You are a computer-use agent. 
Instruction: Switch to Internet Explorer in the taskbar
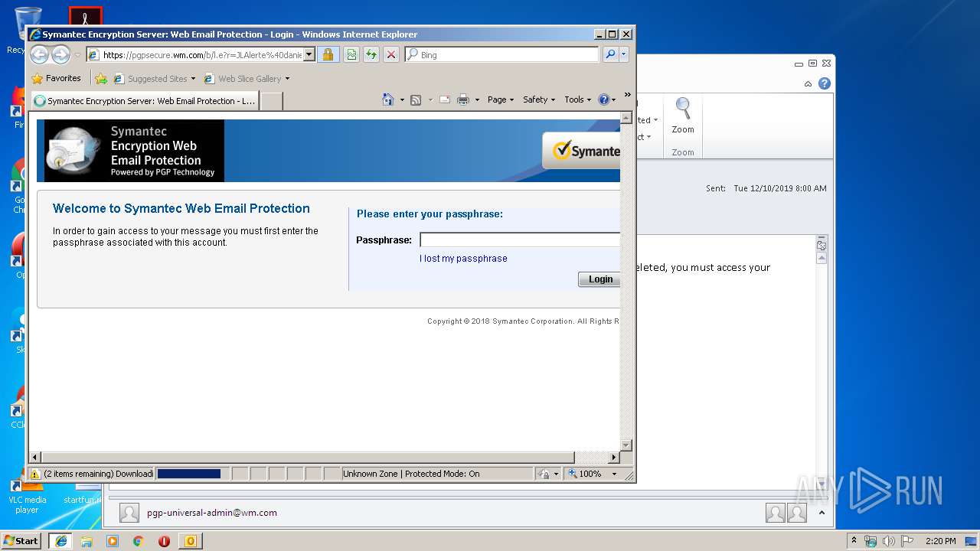pyautogui.click(x=61, y=541)
